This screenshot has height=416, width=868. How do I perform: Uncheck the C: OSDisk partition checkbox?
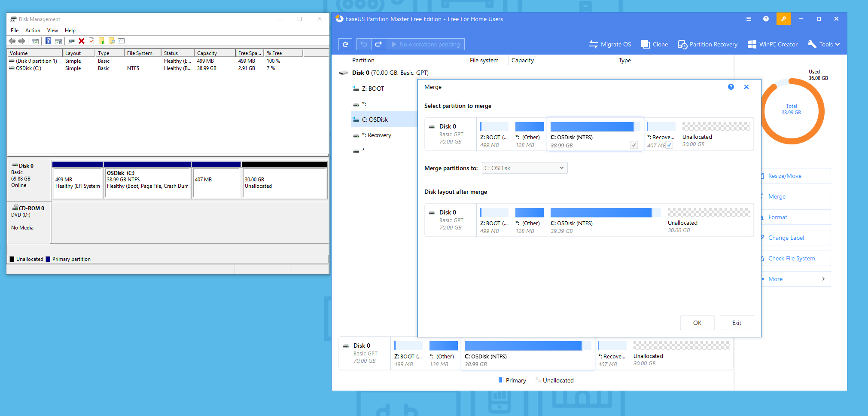click(x=634, y=145)
